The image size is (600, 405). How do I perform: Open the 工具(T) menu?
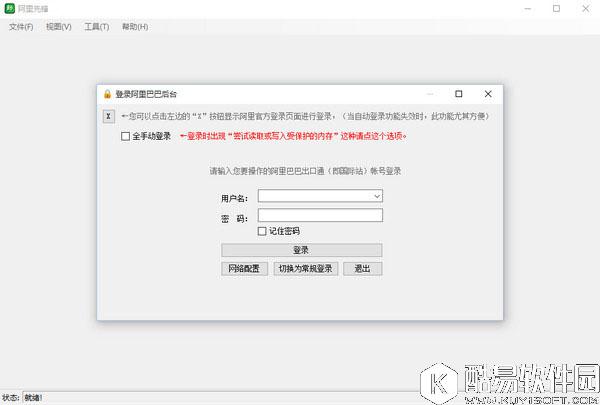pyautogui.click(x=97, y=27)
